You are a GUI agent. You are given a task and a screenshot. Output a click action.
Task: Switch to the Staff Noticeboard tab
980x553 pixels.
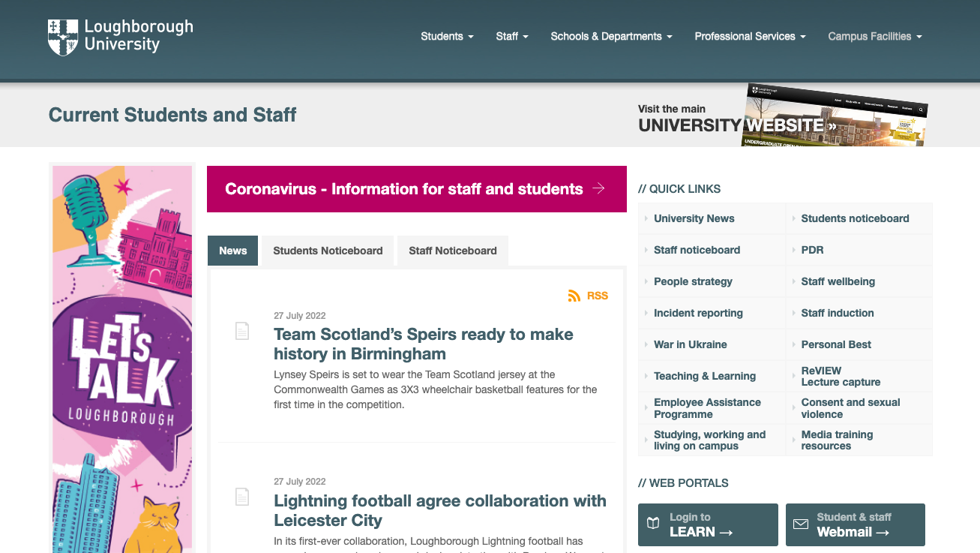(x=452, y=251)
